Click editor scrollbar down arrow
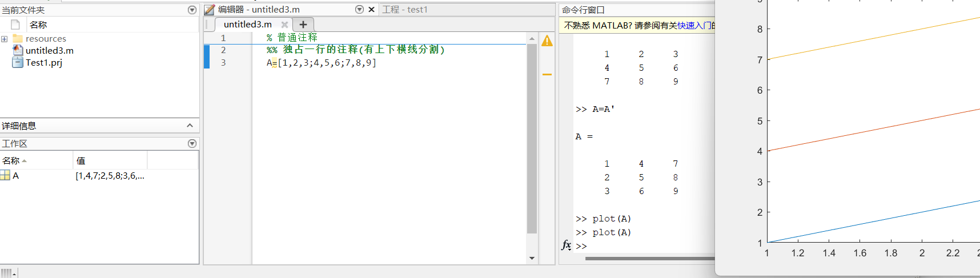980x278 pixels. (532, 258)
